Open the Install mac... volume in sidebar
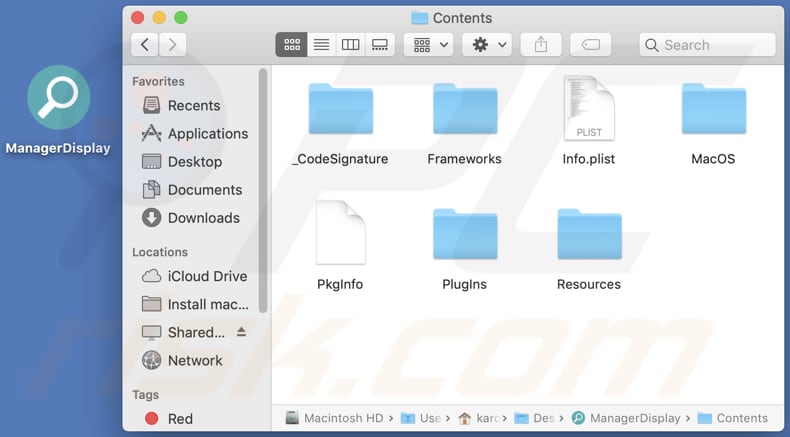The height and width of the screenshot is (437, 790). tap(194, 304)
